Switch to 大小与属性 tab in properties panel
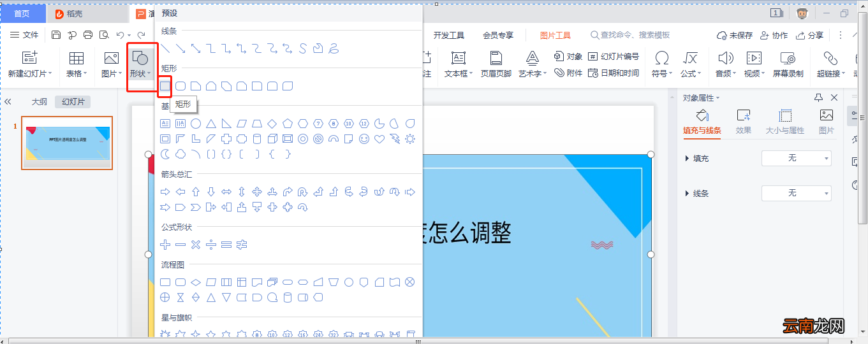This screenshot has width=868, height=344. pyautogui.click(x=785, y=122)
